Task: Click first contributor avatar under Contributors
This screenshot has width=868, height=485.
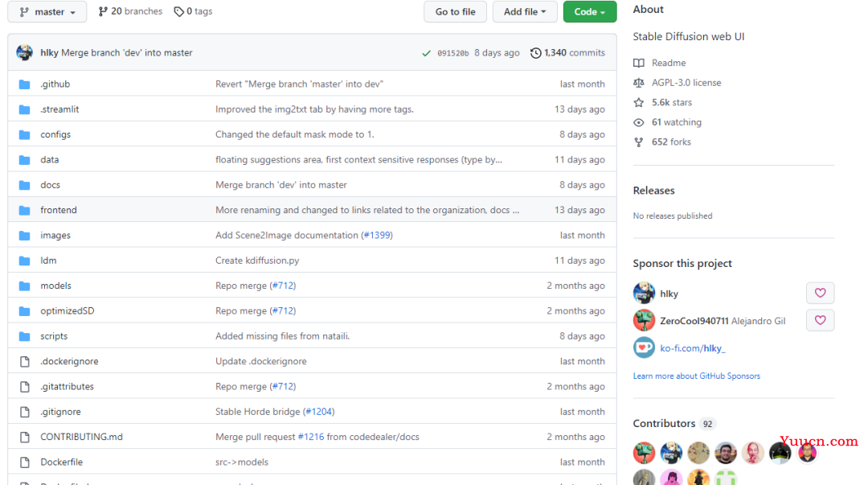Action: pos(644,453)
